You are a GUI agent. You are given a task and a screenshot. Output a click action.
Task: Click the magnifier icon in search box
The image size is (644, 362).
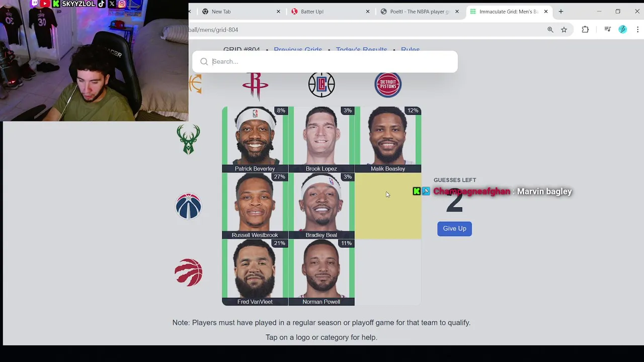[204, 61]
